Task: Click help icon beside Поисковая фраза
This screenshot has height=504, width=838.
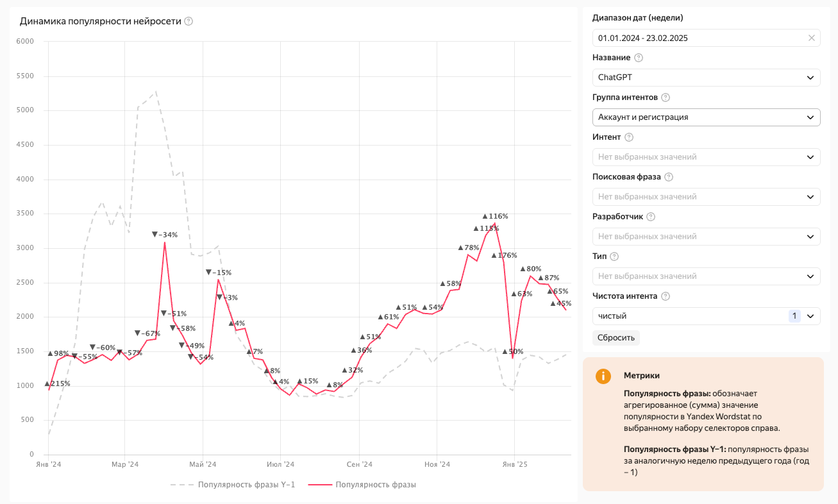Action: point(668,177)
